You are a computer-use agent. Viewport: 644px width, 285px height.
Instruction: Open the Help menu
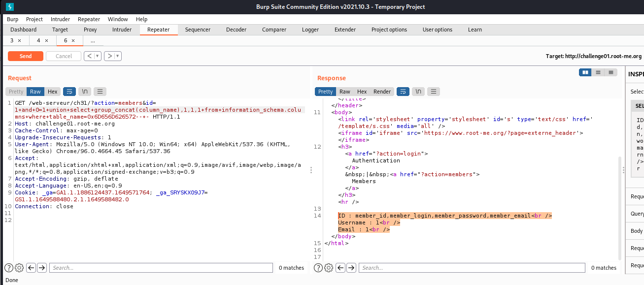[x=142, y=19]
